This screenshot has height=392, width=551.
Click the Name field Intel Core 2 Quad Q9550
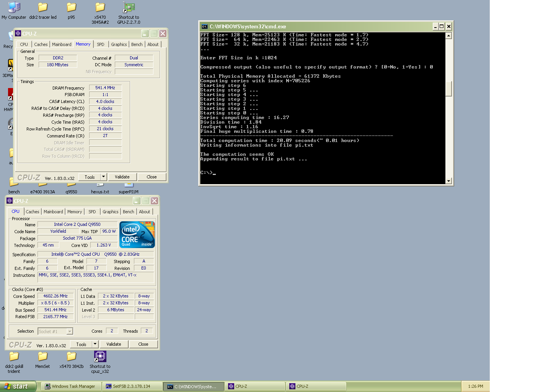coord(77,224)
